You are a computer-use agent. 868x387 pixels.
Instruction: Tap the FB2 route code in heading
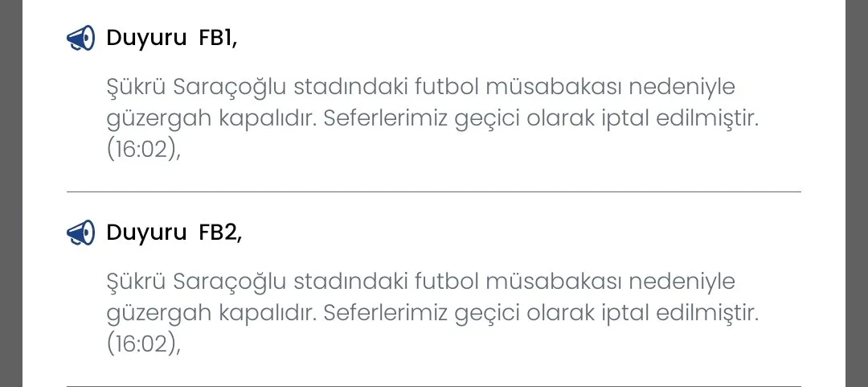[219, 233]
